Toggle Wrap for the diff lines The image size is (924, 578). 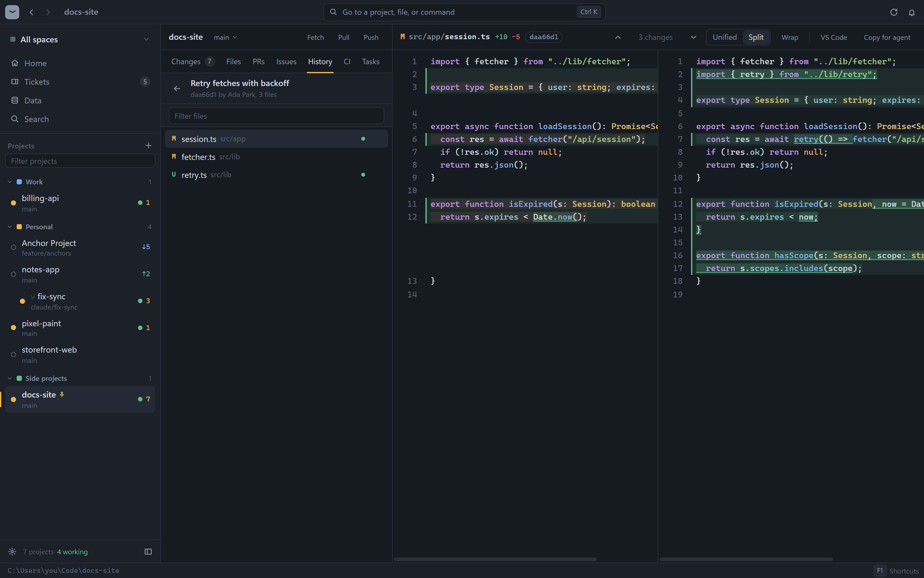[x=790, y=38]
